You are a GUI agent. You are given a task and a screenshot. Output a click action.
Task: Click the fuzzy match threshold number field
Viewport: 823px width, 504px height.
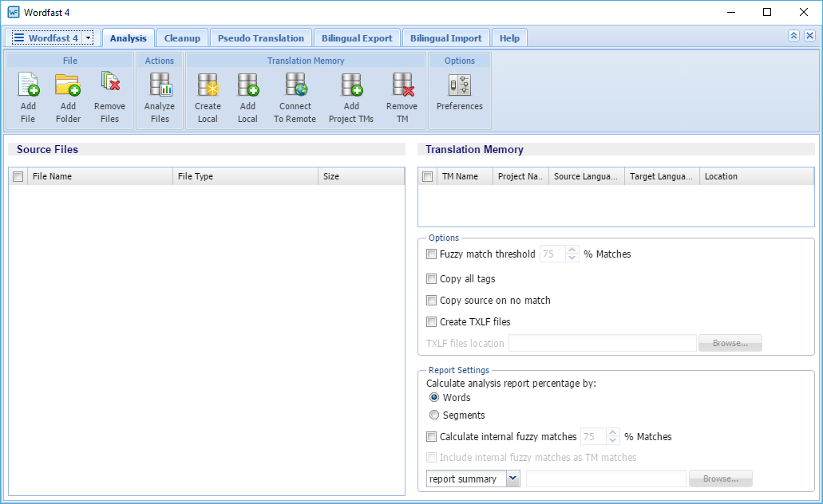point(553,254)
